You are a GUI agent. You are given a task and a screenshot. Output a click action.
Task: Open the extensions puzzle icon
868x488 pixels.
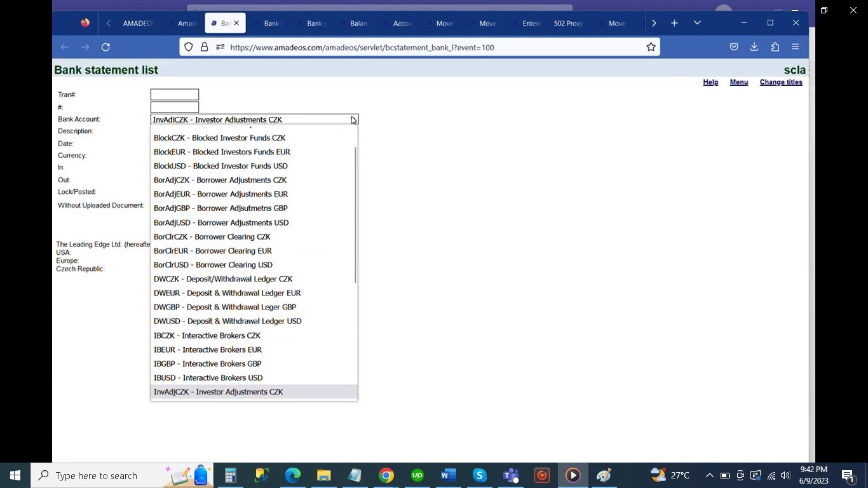tap(775, 47)
